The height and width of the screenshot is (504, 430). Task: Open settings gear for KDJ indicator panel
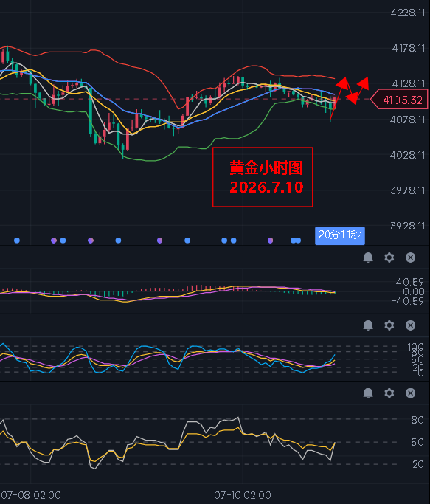(x=389, y=325)
